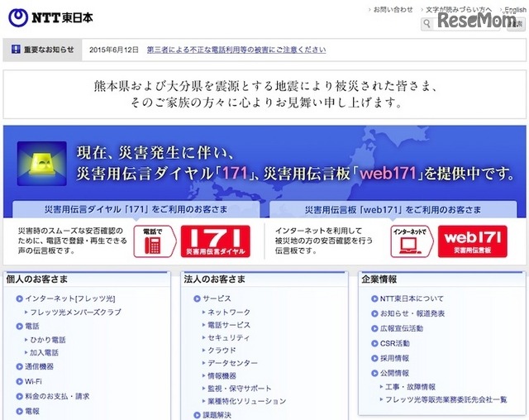This screenshot has width=529, height=420.
Task: Click the circle arrow icon beside サービス
Action: [x=197, y=298]
